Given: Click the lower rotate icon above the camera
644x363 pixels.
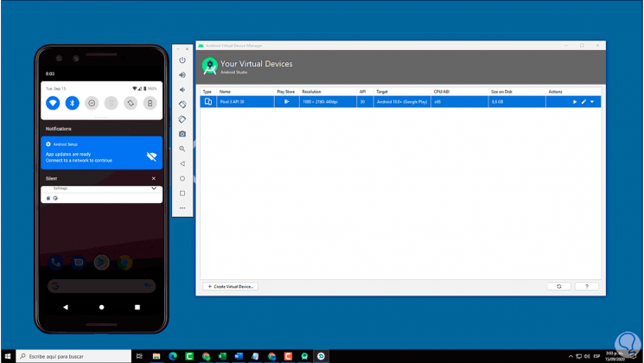Looking at the screenshot, I should (x=182, y=119).
